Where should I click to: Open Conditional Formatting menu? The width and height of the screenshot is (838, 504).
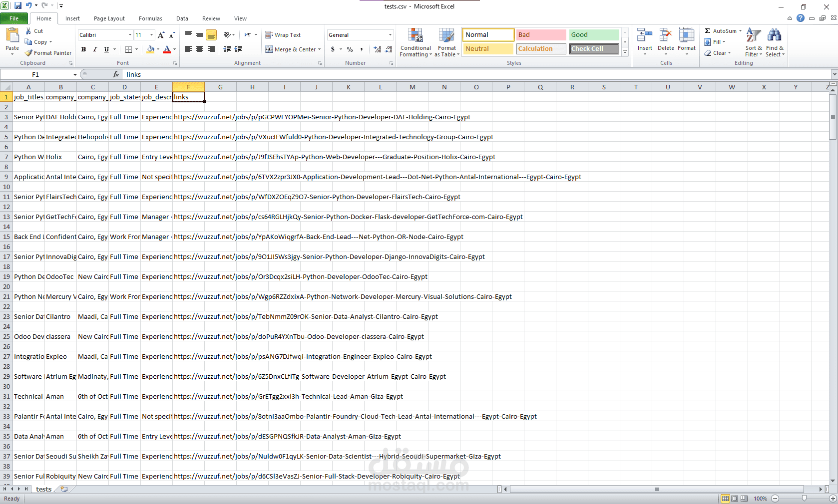click(416, 42)
